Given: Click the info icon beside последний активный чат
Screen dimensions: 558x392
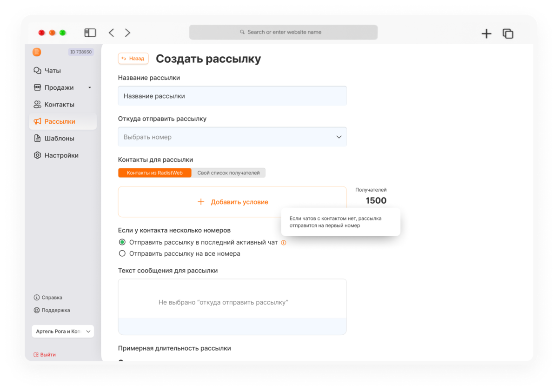Looking at the screenshot, I should pyautogui.click(x=284, y=243).
